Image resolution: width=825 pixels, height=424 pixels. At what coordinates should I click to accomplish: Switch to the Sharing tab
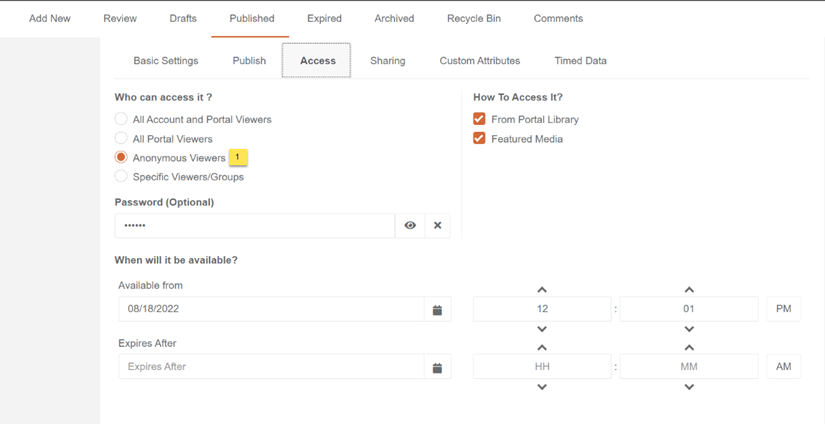[x=387, y=61]
